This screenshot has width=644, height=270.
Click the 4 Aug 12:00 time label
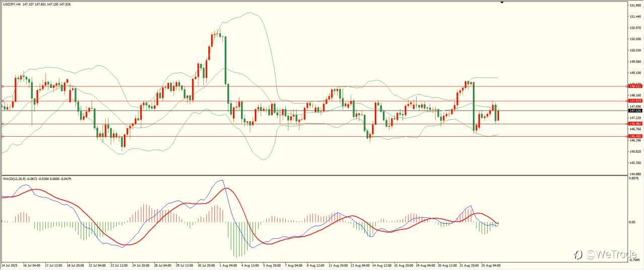point(251,265)
